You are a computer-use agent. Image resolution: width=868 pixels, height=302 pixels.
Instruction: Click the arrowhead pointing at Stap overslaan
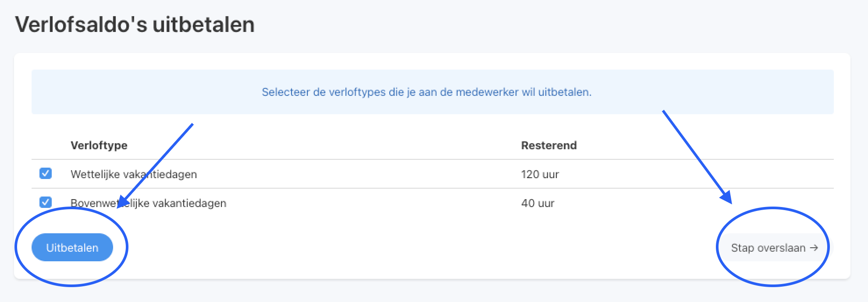tap(726, 197)
